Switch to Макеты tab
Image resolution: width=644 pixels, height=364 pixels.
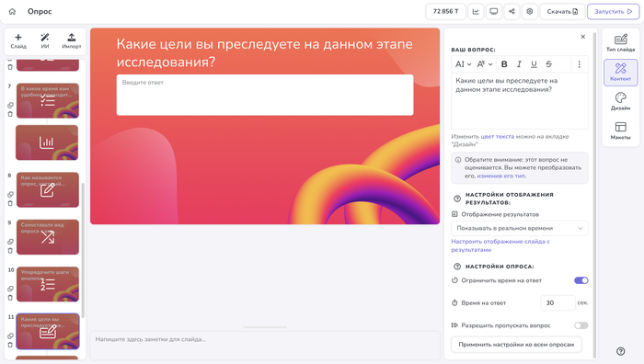tap(621, 131)
